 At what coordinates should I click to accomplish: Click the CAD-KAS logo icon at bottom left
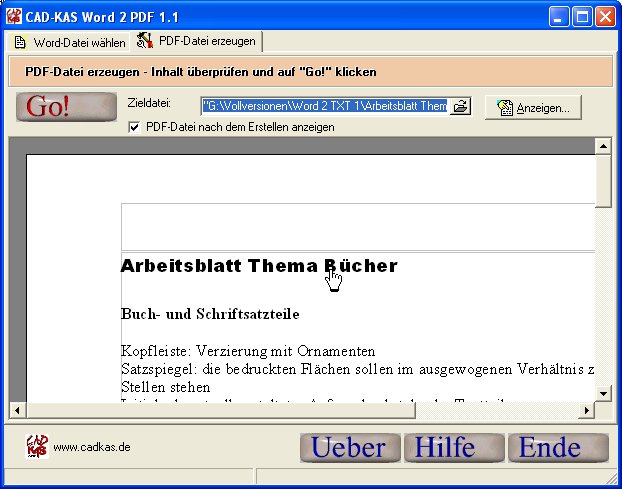click(37, 447)
